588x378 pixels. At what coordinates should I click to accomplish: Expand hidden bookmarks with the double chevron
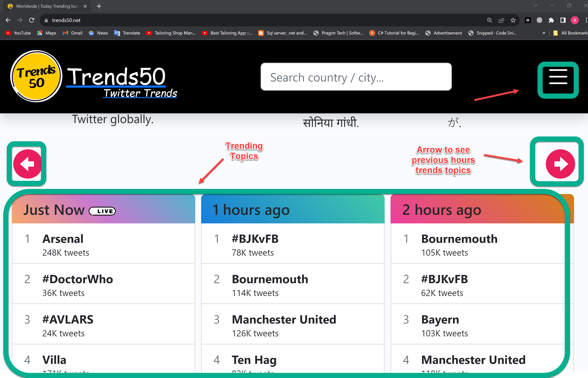coord(544,33)
